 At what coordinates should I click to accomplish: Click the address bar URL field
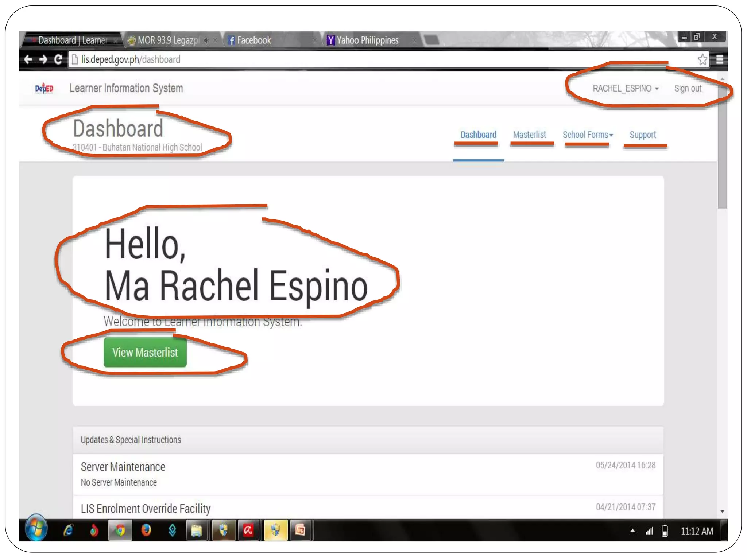(x=255, y=59)
